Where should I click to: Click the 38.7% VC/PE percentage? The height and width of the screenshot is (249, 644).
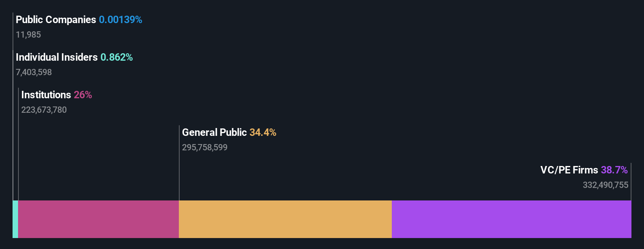point(614,170)
